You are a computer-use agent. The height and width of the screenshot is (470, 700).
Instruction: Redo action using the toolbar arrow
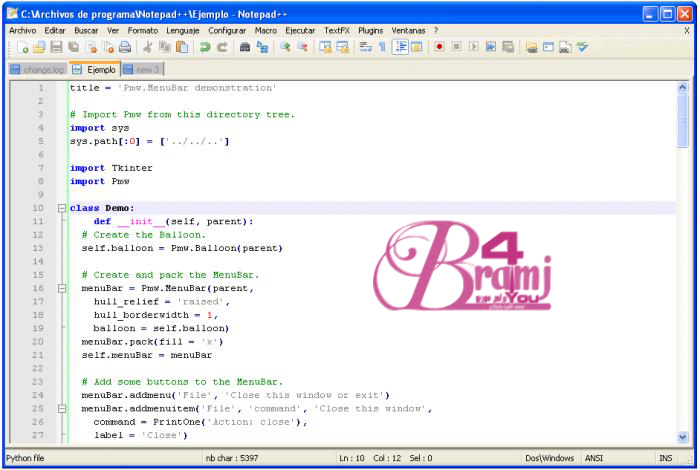pyautogui.click(x=222, y=47)
